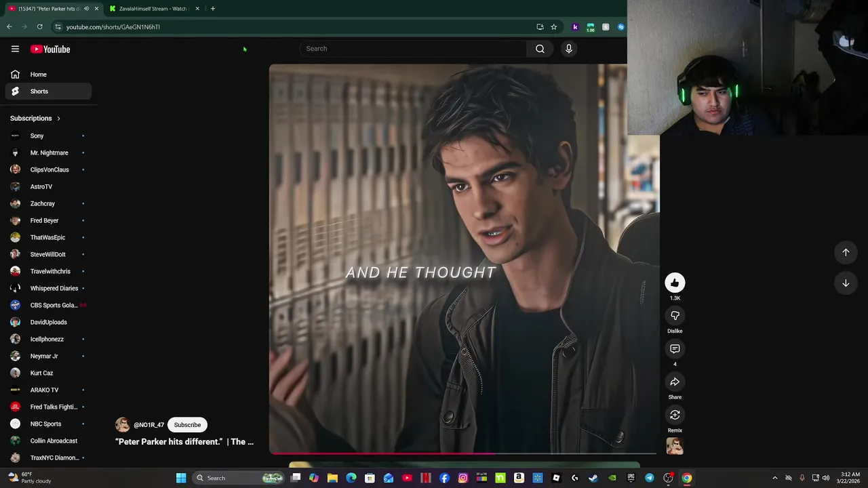This screenshot has height=488, width=868.
Task: Click the @NO1R_47 handle text
Action: point(149,425)
